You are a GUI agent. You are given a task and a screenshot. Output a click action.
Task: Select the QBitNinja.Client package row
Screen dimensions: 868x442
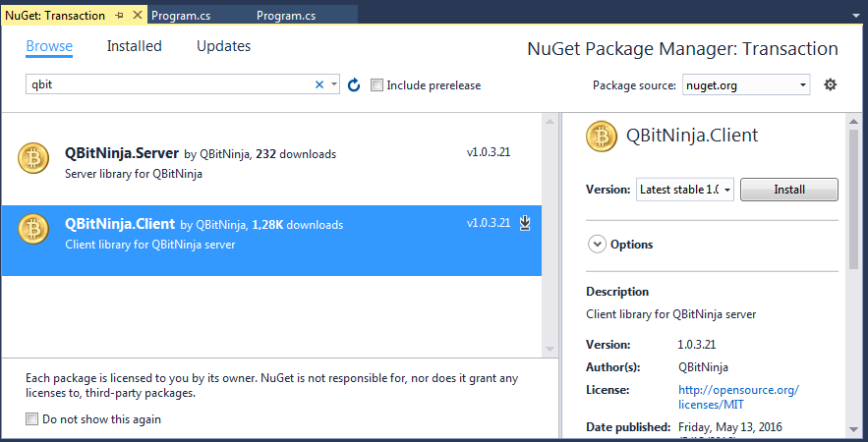point(271,240)
